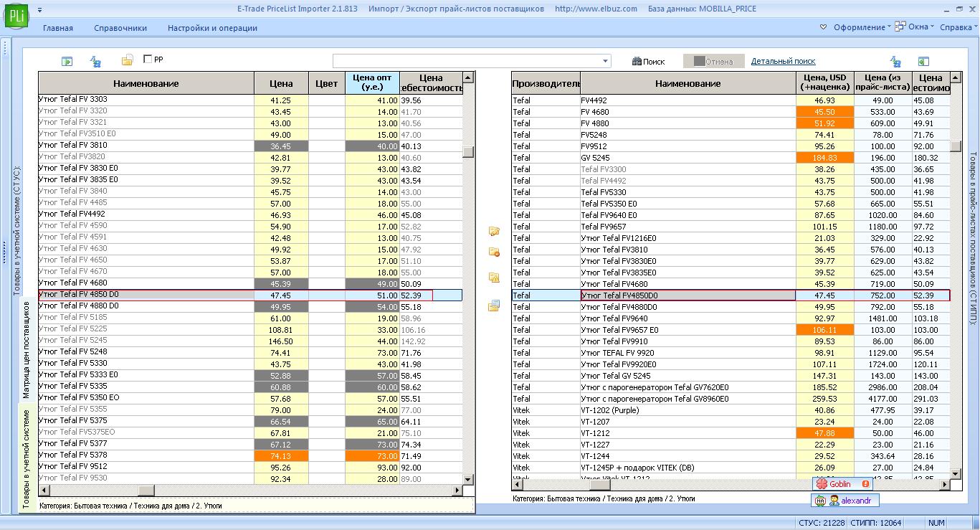Select Утюг с парогенератором Tefal GV8960E0 row
Image resolution: width=980 pixels, height=530 pixels.
point(731,399)
